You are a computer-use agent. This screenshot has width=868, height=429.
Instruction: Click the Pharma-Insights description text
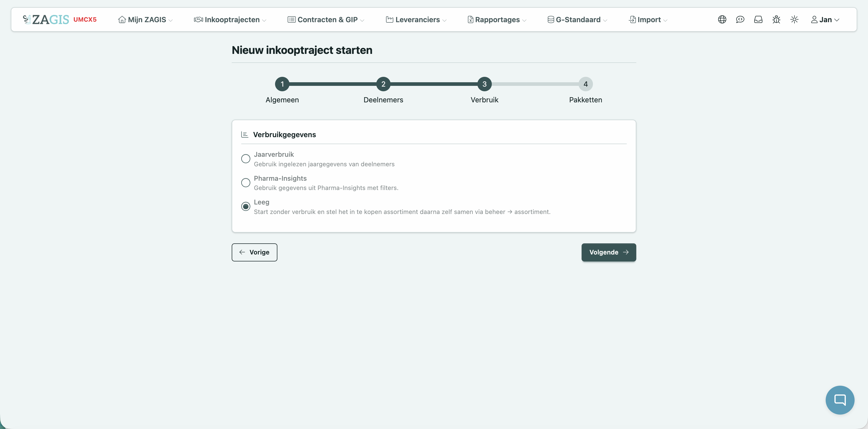tap(326, 188)
